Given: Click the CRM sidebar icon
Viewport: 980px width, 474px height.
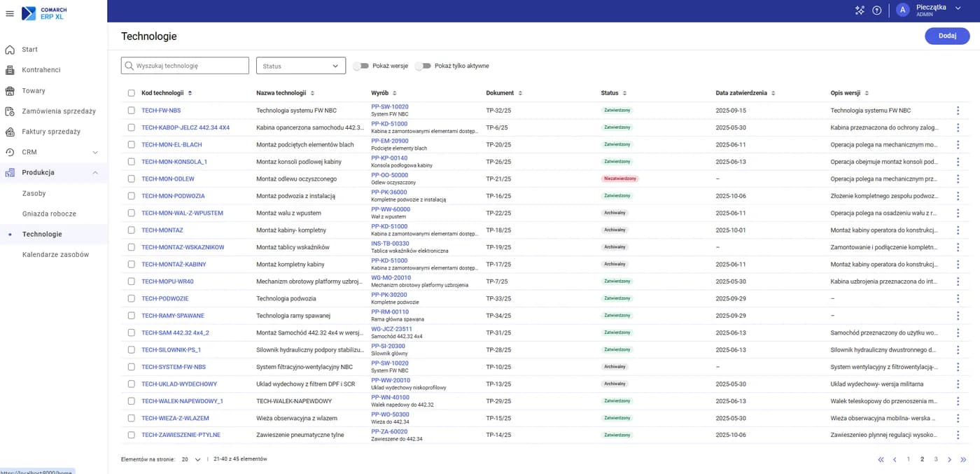Looking at the screenshot, I should 10,152.
